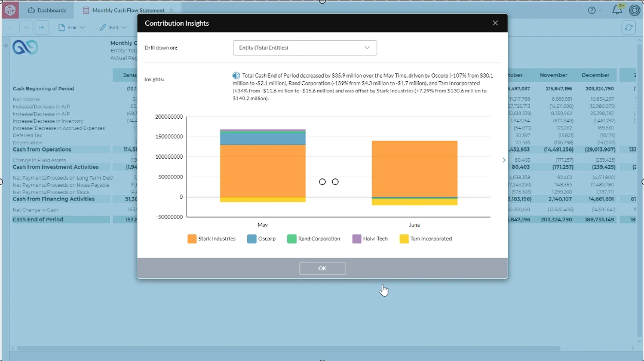Click the May Oscorp blue bar segment
644x361 pixels.
pos(263,138)
